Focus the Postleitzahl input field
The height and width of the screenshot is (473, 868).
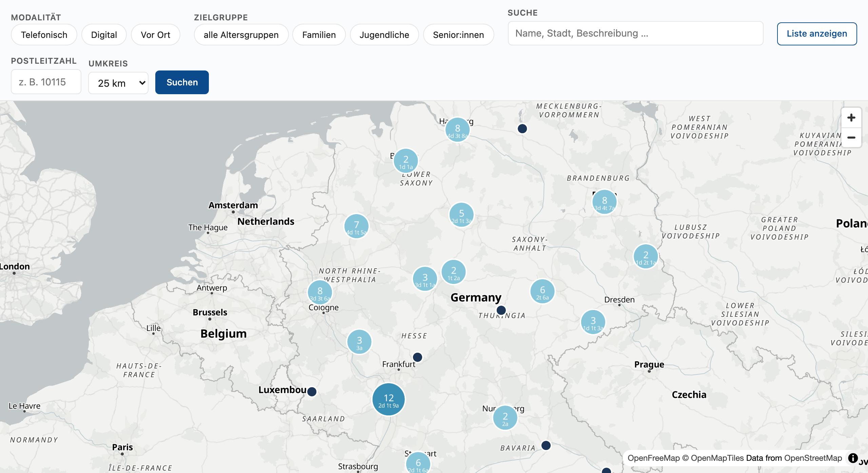tap(46, 82)
